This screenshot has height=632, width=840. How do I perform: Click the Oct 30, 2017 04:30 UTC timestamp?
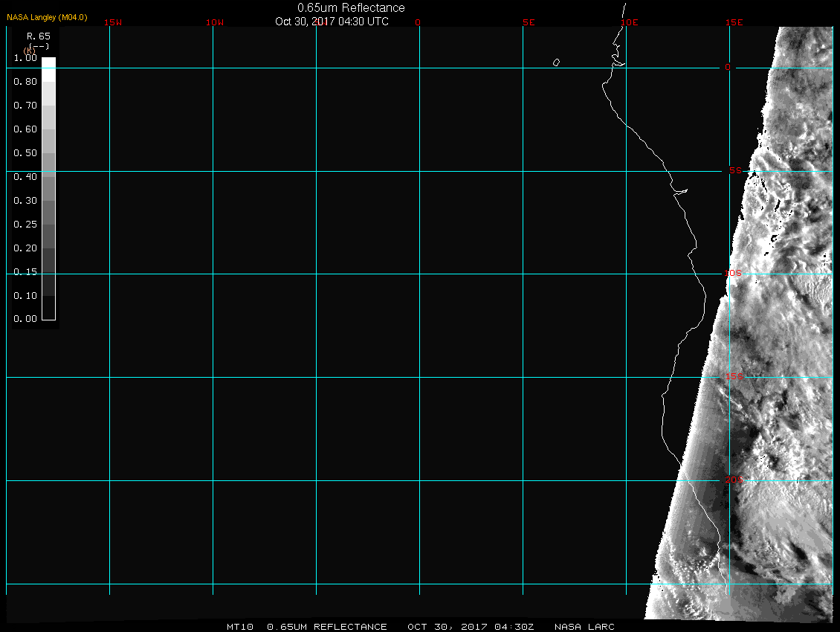[332, 22]
